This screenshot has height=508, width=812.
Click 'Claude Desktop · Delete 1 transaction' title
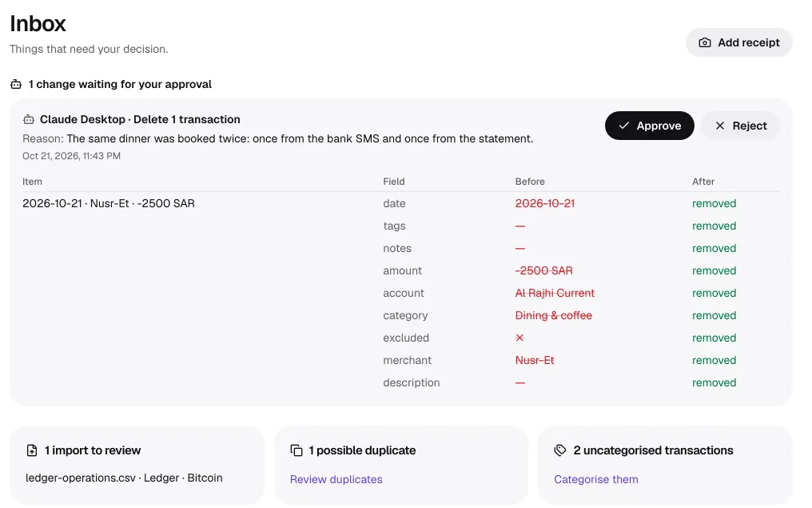click(x=140, y=120)
